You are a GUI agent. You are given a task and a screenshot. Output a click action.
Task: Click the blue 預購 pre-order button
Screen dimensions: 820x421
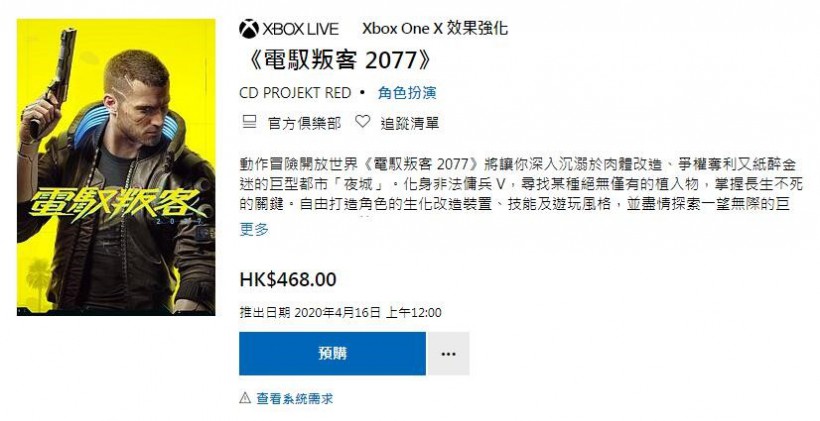[333, 354]
